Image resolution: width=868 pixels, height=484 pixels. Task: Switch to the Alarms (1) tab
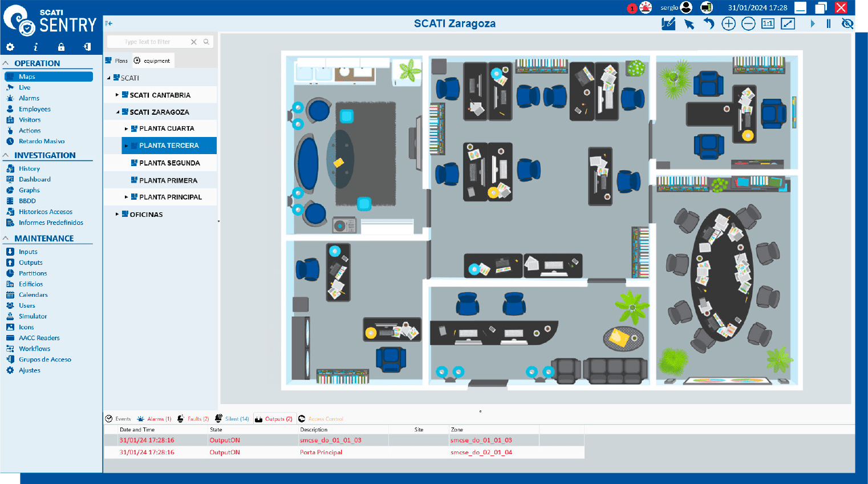[154, 419]
